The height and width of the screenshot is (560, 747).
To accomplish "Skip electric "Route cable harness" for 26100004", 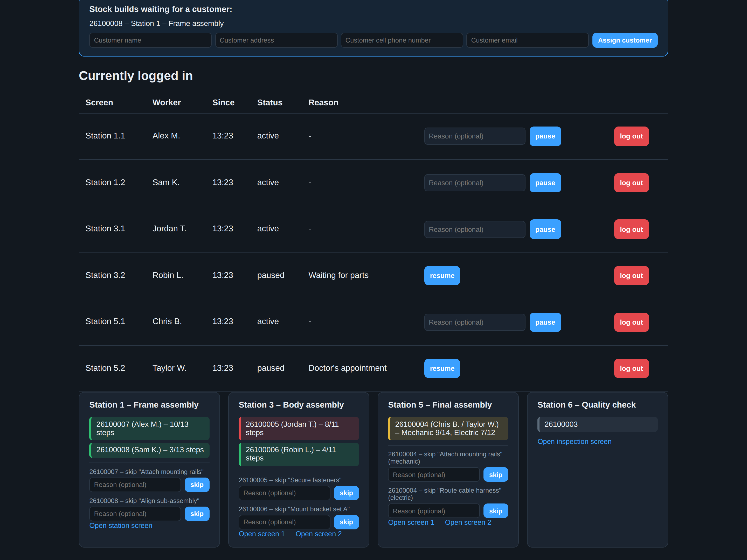I will 496,511.
